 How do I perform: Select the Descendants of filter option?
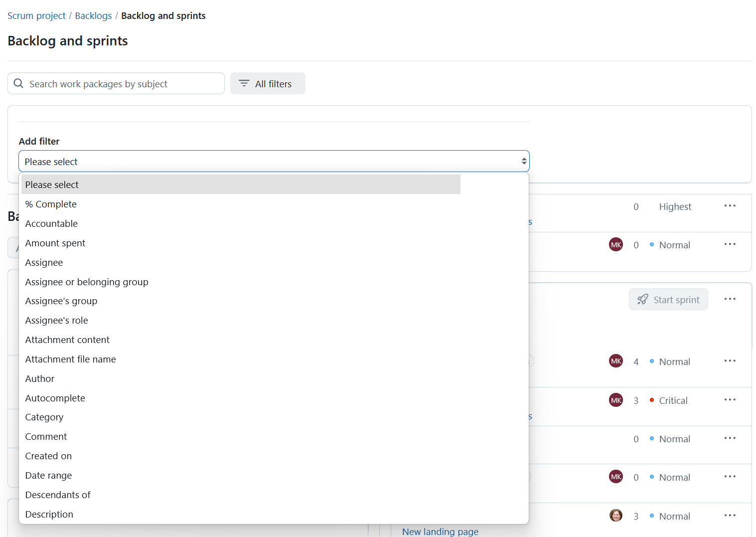[x=241, y=495]
